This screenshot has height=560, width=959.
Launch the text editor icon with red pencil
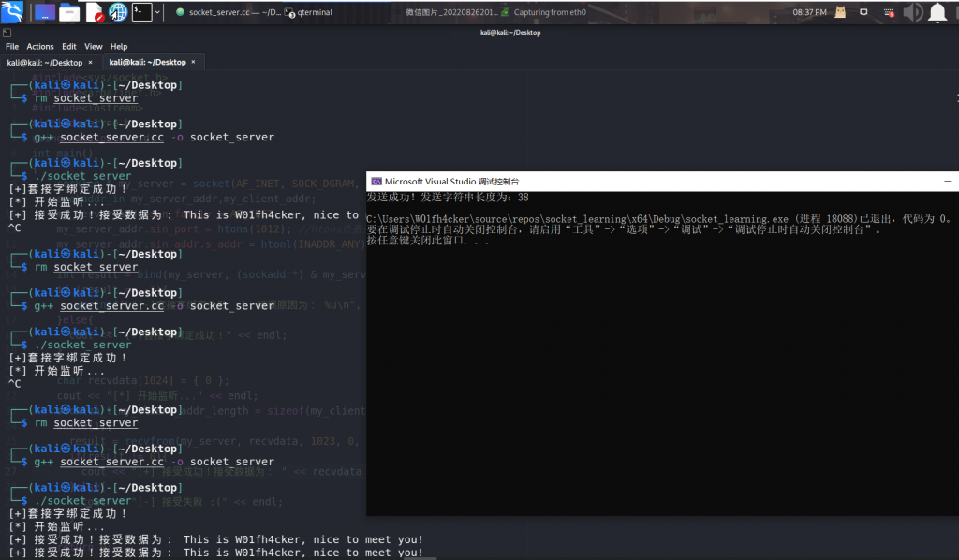(95, 12)
